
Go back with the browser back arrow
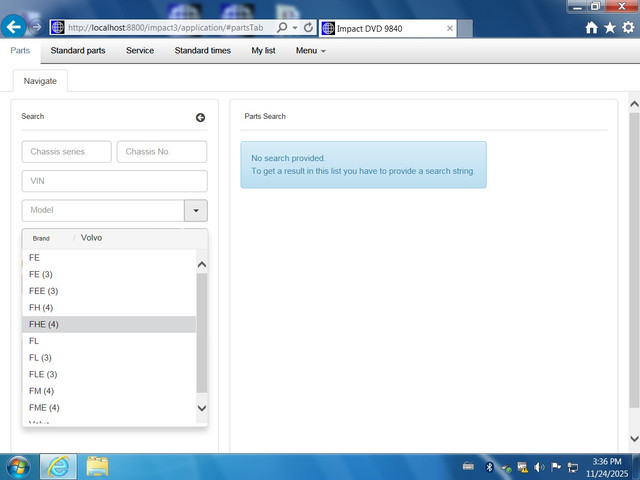click(x=13, y=27)
